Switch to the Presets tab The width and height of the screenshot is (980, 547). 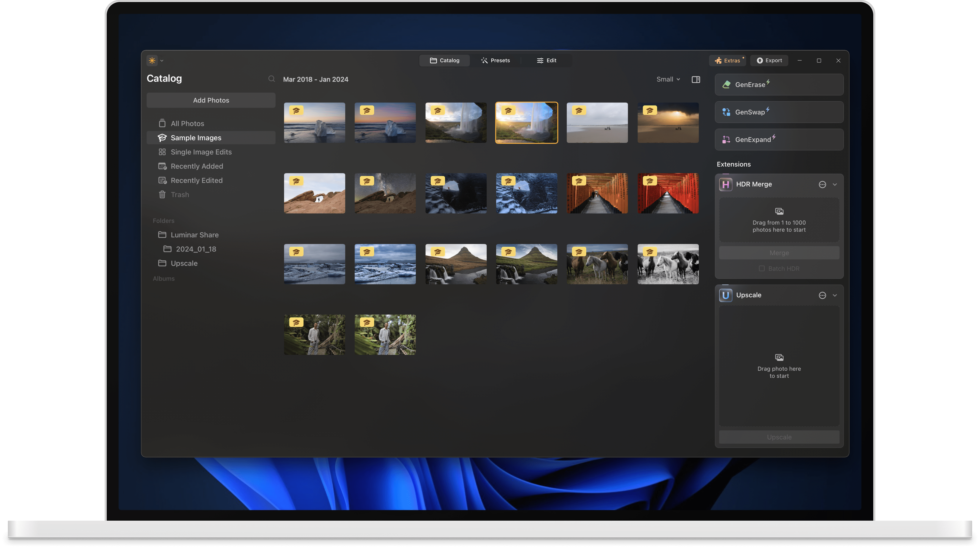496,60
